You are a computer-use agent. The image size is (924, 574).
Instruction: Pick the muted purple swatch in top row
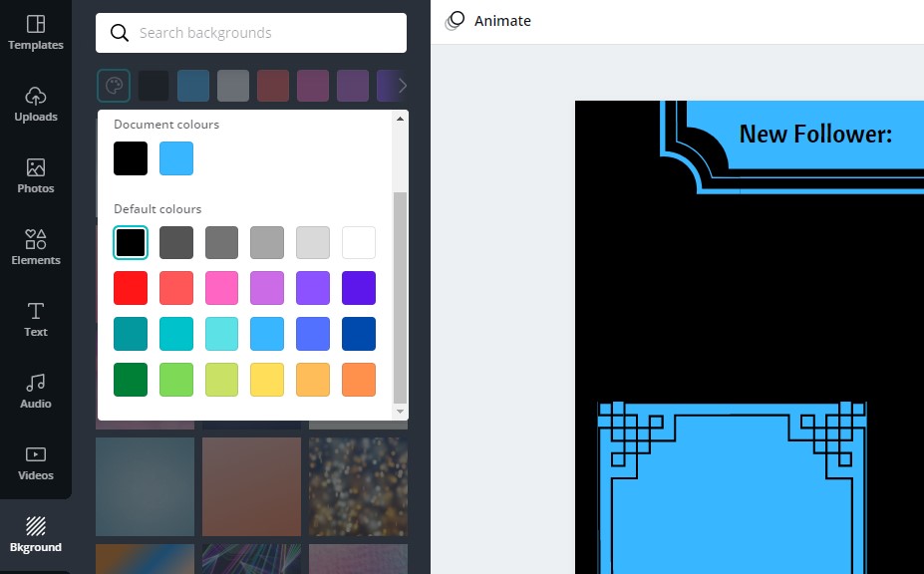tap(353, 86)
